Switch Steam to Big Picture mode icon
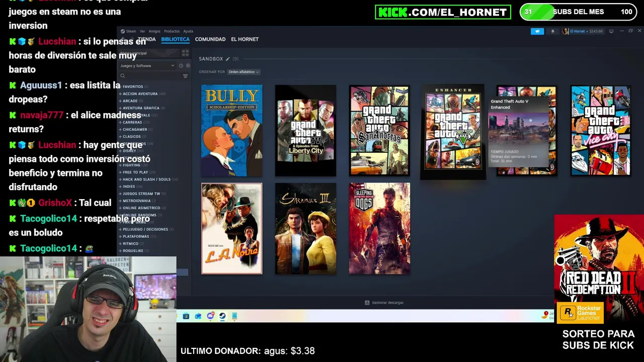 point(611,31)
